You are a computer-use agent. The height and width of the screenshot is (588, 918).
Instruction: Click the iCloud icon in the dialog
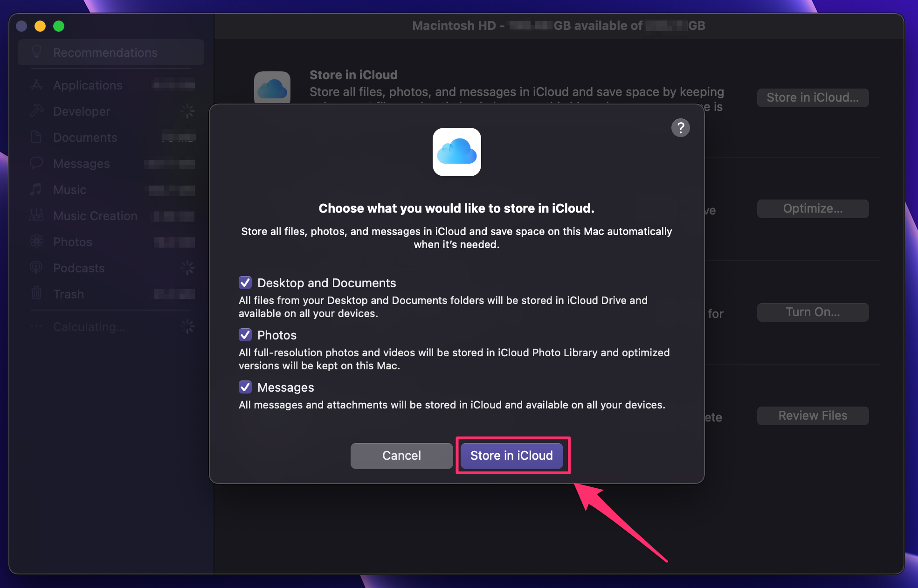tap(456, 152)
